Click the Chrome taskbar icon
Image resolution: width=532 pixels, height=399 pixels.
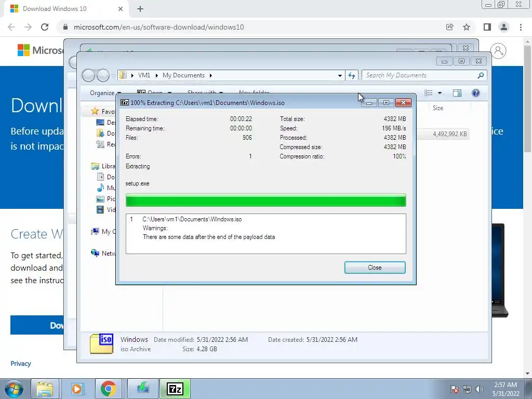point(109,389)
